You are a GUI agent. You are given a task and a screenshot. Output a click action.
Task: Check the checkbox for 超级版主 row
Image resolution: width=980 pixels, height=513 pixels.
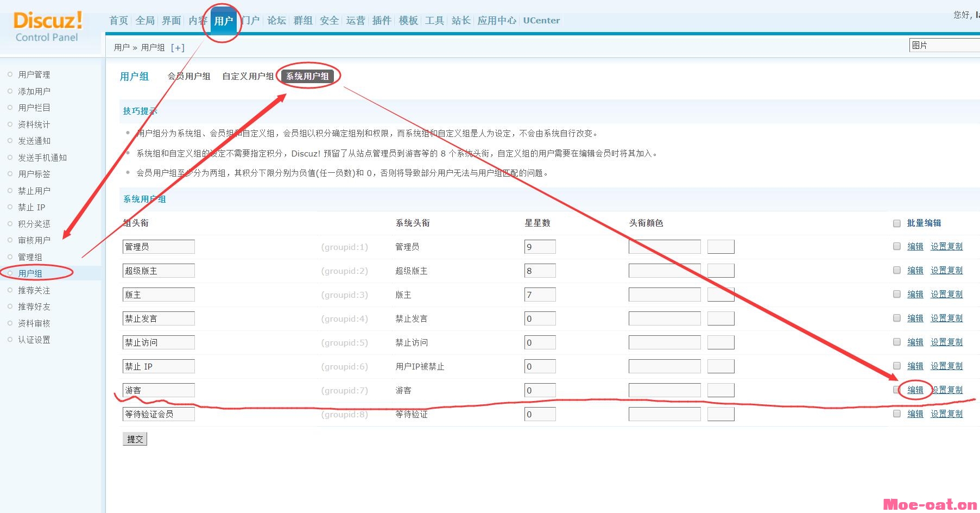pyautogui.click(x=897, y=271)
